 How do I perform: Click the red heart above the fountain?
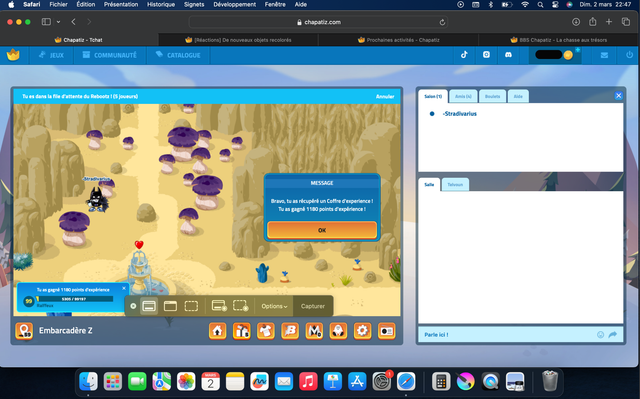click(139, 245)
